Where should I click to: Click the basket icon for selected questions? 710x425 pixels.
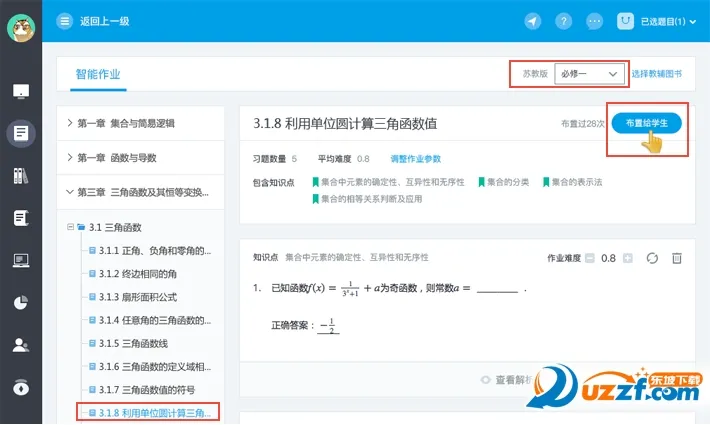click(x=625, y=21)
